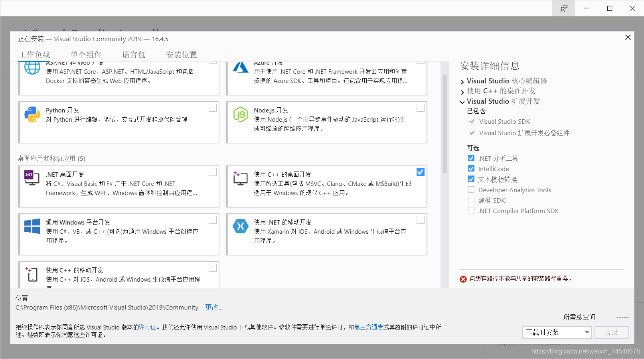
Task: Switch to the 安装位置 tab
Action: (x=182, y=55)
